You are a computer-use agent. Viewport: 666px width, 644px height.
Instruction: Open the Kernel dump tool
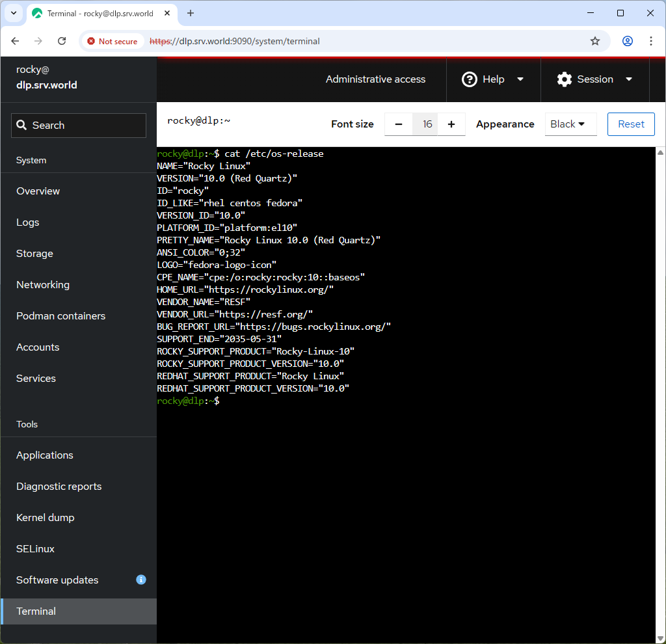pos(45,517)
